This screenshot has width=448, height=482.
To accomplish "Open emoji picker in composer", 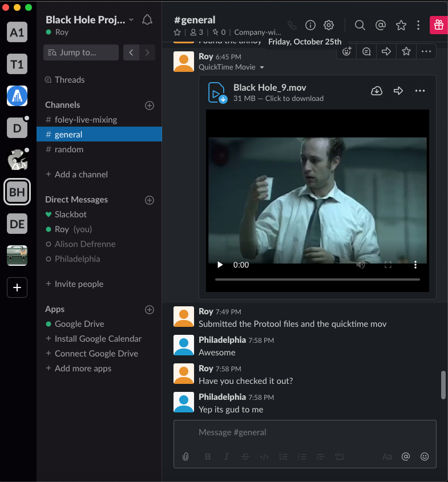I will click(x=425, y=457).
